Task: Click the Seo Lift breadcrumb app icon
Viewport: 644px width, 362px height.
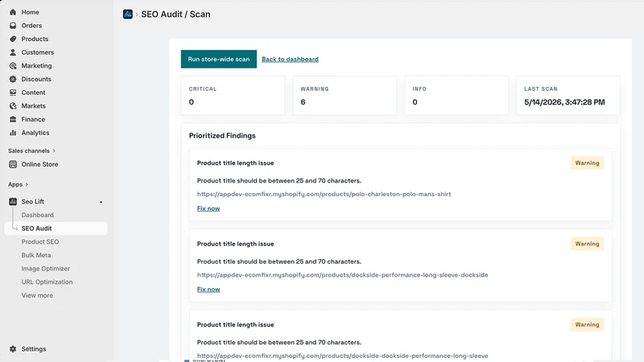Action: tap(128, 14)
